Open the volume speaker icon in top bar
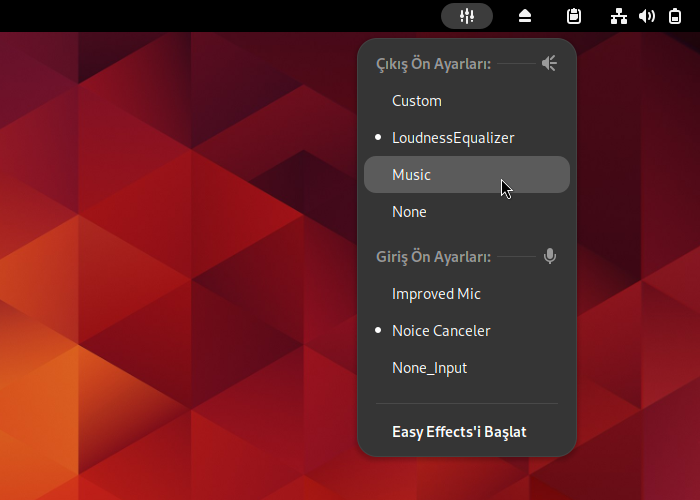The height and width of the screenshot is (500, 700). click(647, 17)
